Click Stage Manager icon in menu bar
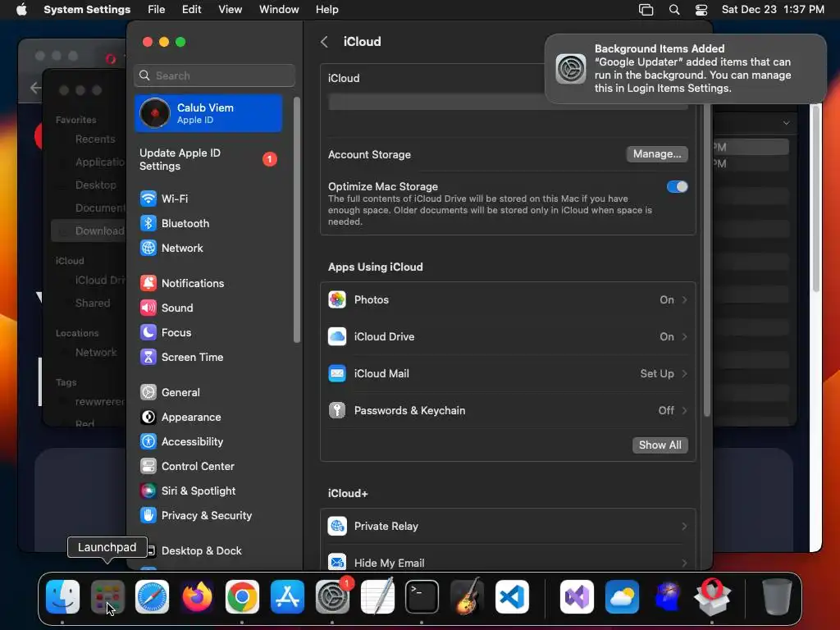This screenshot has height=630, width=840. pos(646,10)
